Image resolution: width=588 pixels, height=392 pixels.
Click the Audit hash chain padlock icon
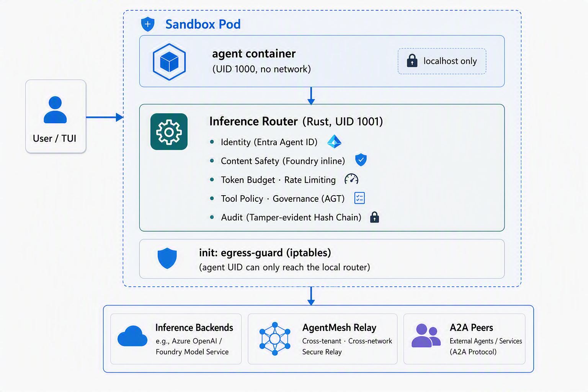[374, 217]
